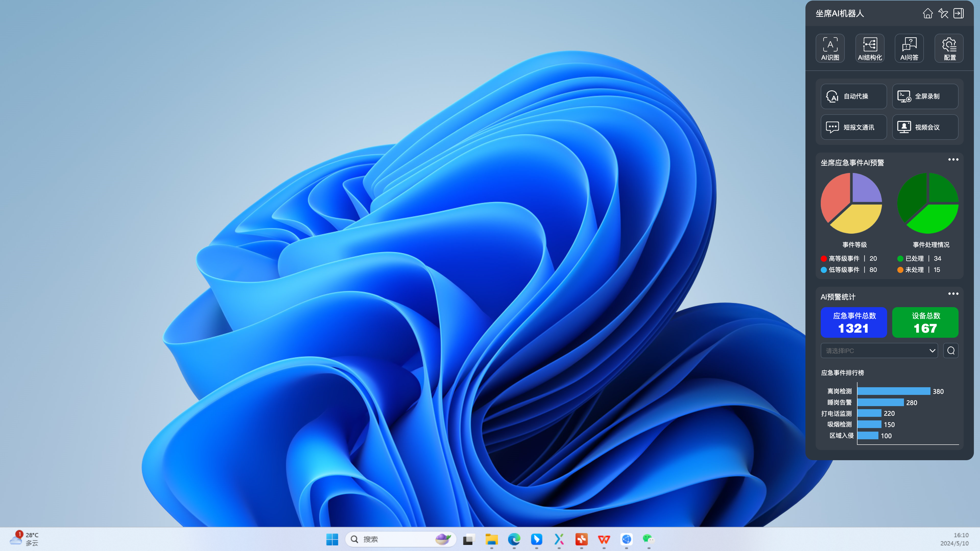Click the search icon beside IPC selector
The height and width of the screenshot is (551, 980).
click(951, 350)
